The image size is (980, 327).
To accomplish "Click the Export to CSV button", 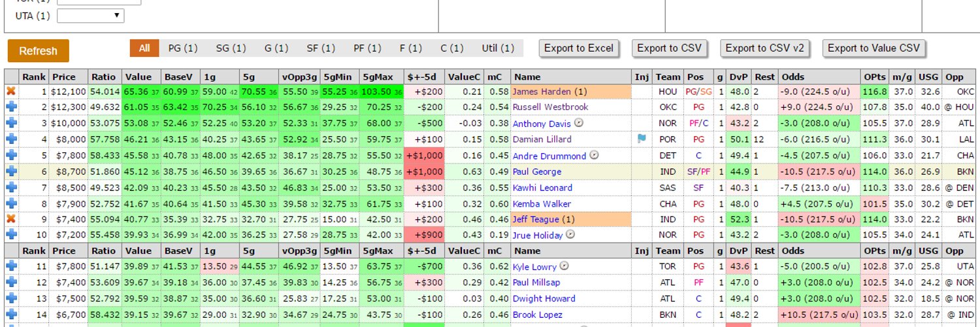I will pyautogui.click(x=669, y=48).
